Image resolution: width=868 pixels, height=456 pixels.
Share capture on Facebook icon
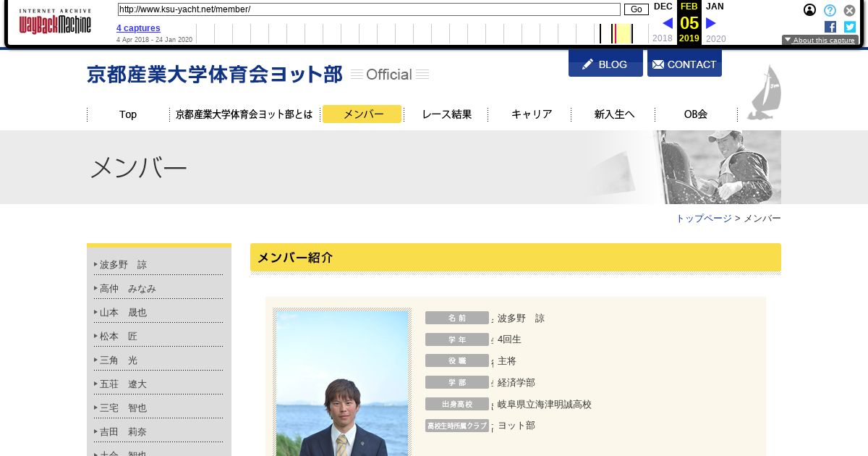tap(830, 27)
